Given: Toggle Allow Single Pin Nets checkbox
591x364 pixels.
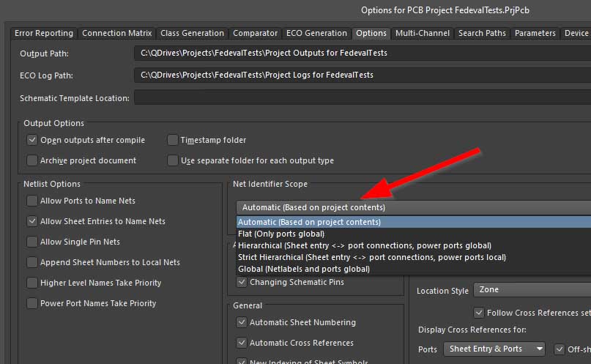Looking at the screenshot, I should [x=32, y=242].
